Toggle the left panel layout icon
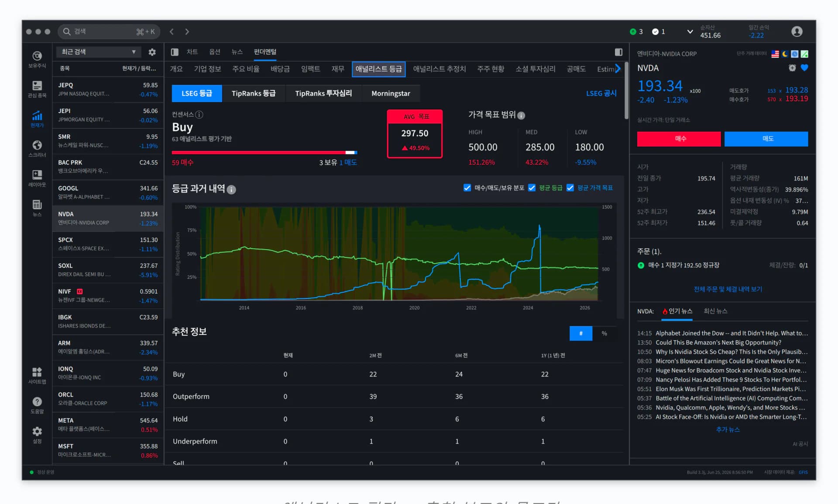838x504 pixels. click(175, 52)
